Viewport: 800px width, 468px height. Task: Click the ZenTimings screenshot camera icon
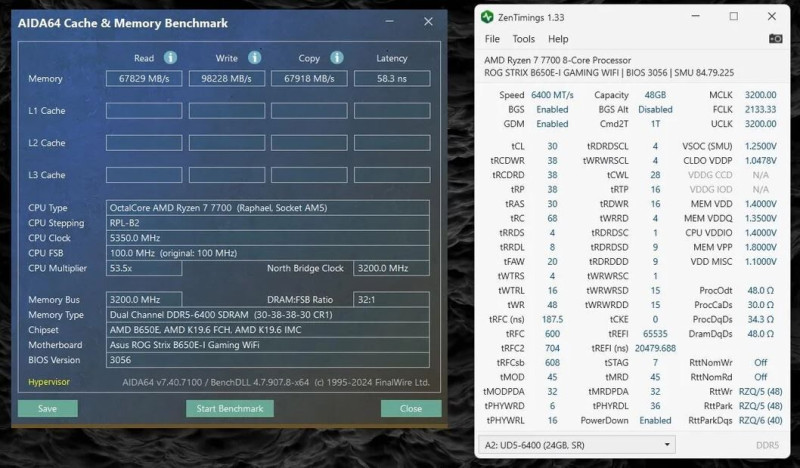pos(776,39)
